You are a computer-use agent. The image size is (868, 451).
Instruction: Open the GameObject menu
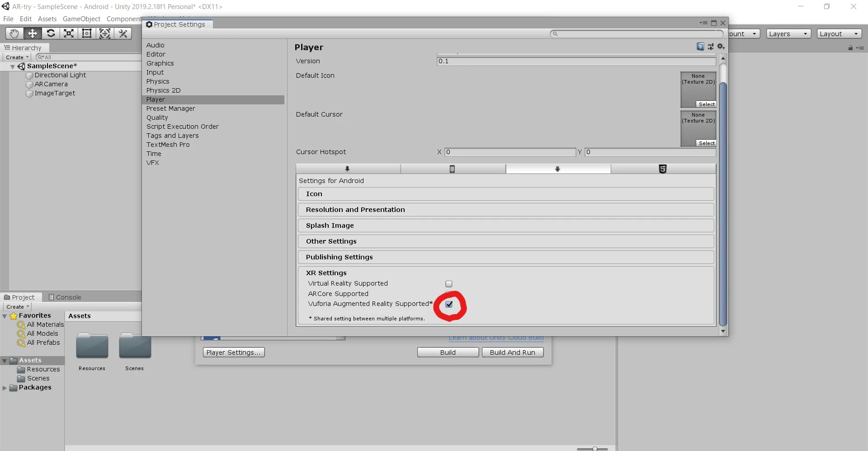point(81,19)
